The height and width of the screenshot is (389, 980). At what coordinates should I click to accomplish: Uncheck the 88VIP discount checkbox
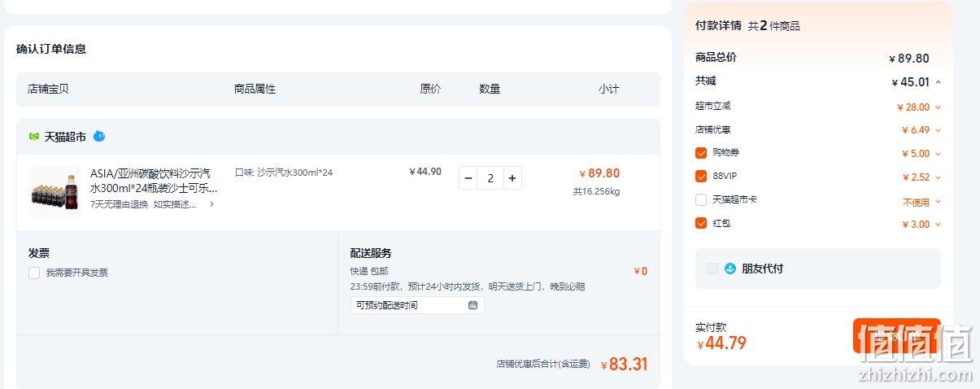click(701, 176)
